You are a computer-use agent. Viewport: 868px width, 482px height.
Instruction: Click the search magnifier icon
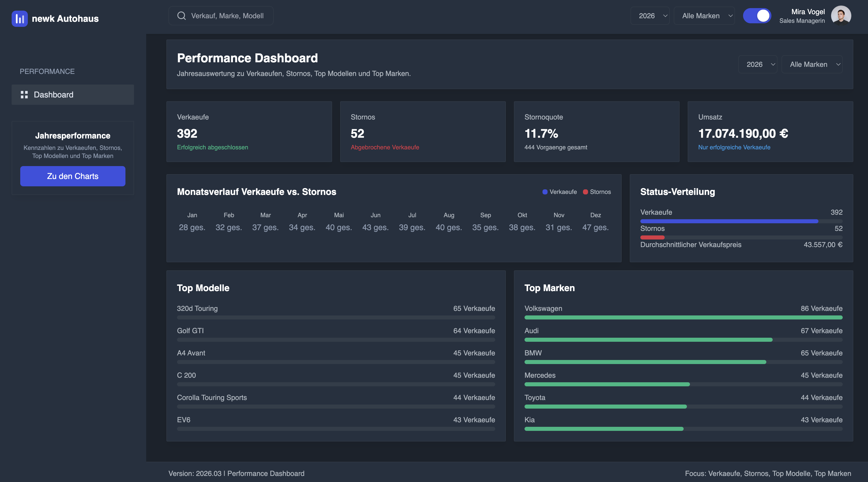(181, 15)
